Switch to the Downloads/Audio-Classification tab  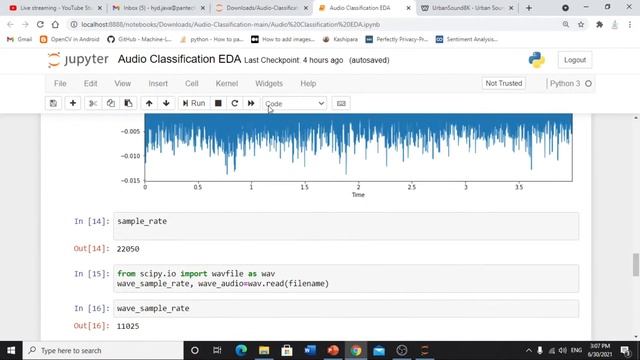click(x=262, y=8)
